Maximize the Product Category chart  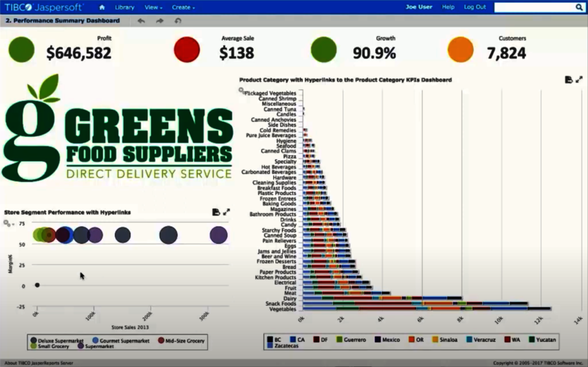coord(579,80)
